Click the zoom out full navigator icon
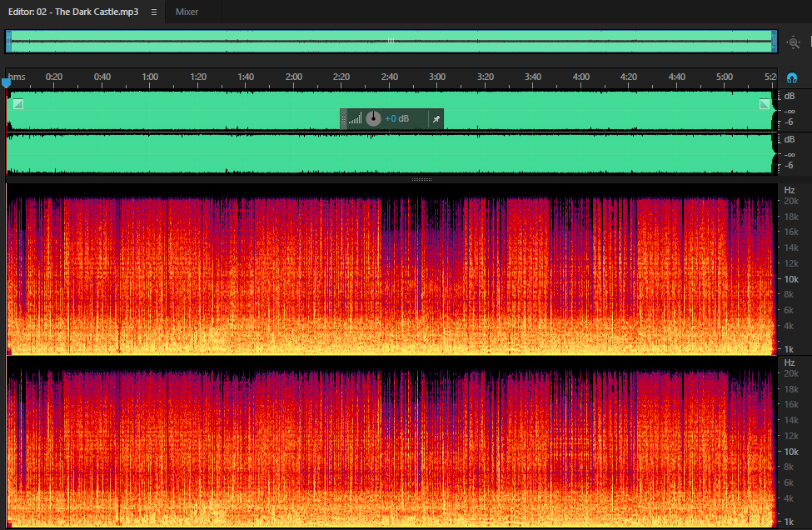The width and height of the screenshot is (812, 530). (794, 42)
